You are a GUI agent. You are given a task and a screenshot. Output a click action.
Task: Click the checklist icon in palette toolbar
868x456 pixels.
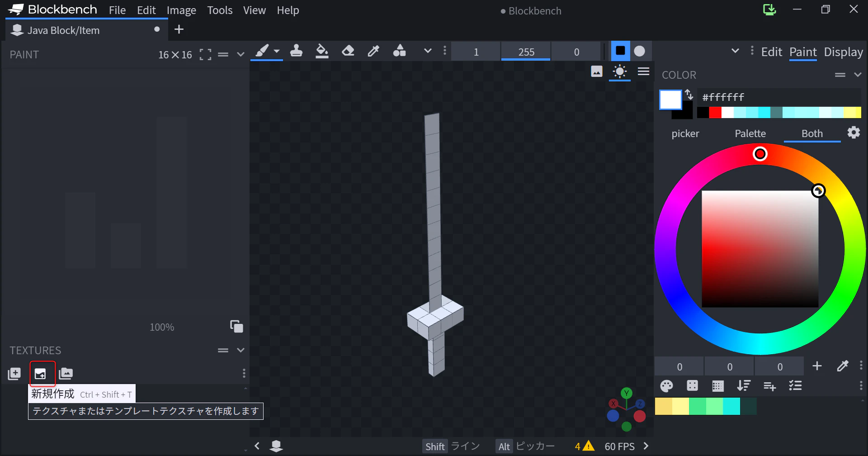pos(795,386)
